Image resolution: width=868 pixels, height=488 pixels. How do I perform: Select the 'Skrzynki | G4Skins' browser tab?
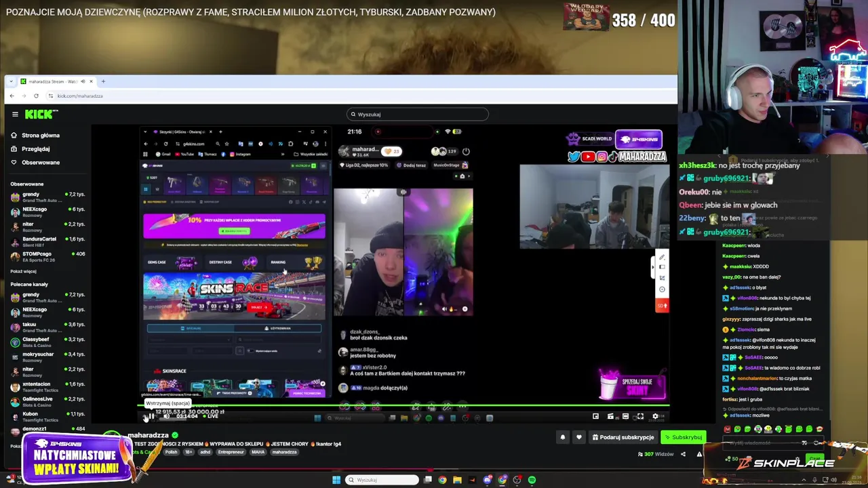[x=183, y=132]
